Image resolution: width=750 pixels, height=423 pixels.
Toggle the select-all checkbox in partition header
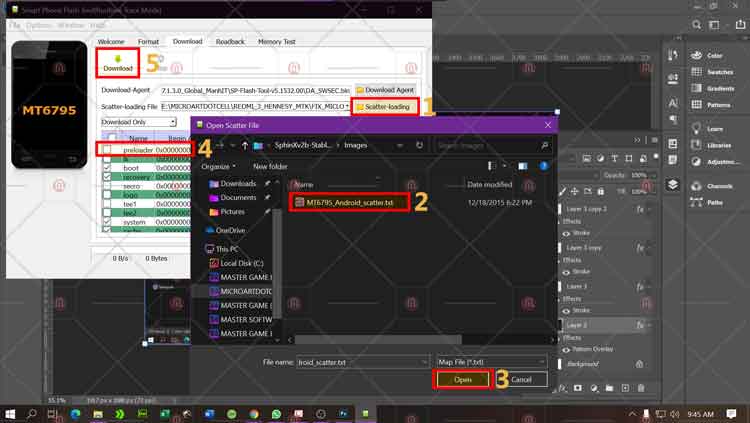coord(112,138)
